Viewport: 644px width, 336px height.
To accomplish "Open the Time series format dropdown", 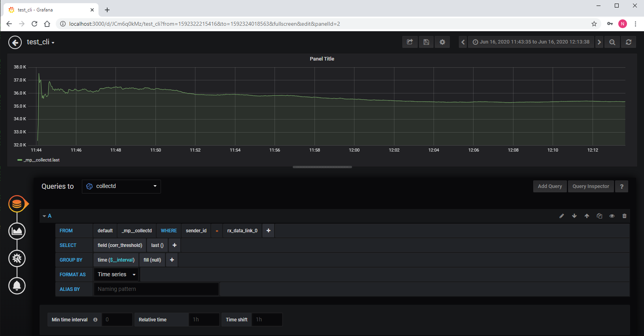I will [x=116, y=274].
